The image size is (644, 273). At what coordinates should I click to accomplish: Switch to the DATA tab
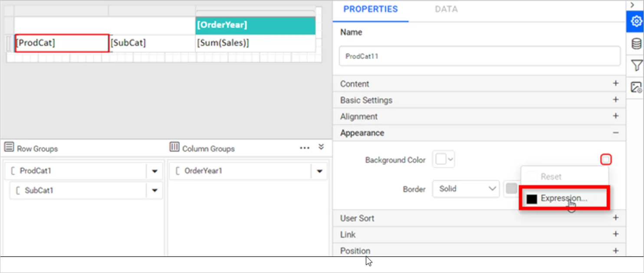446,9
